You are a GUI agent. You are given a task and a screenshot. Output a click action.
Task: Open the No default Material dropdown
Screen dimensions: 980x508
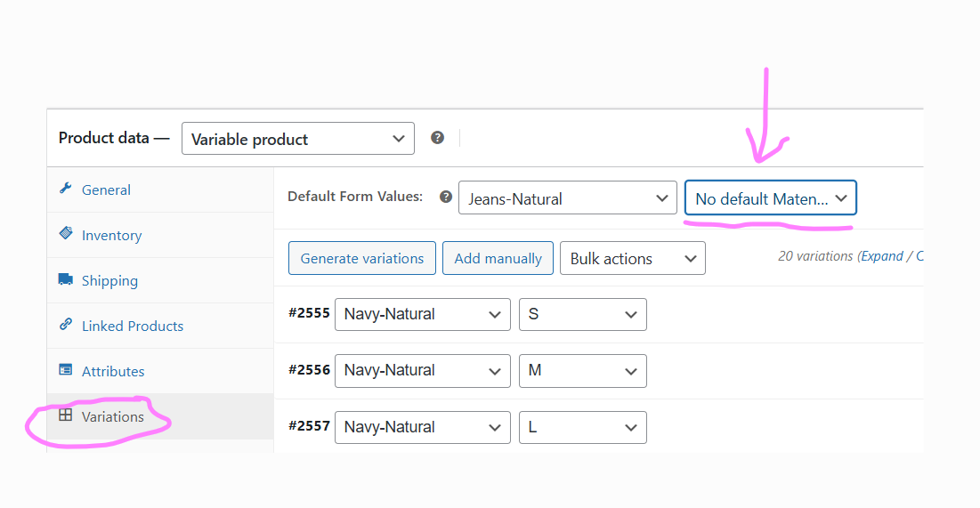(770, 198)
